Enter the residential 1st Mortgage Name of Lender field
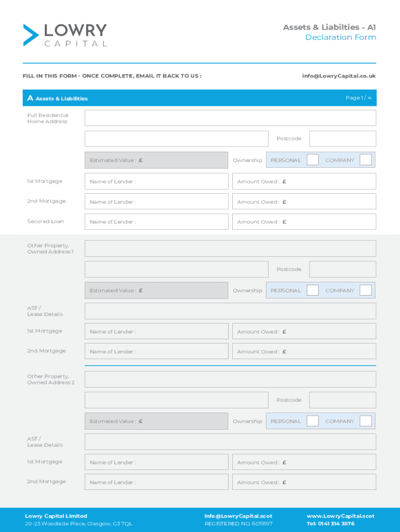The image size is (400, 532). (156, 181)
